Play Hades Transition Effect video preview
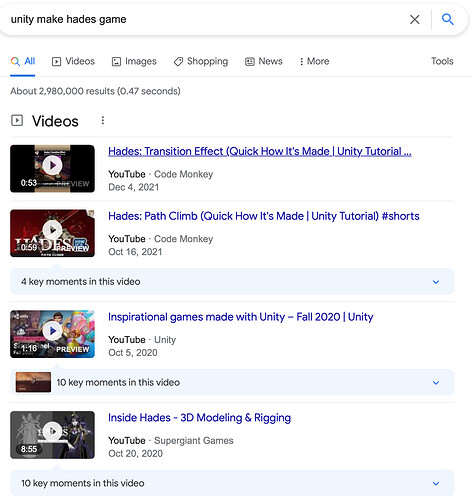Image resolution: width=472 pixels, height=499 pixels. click(52, 169)
